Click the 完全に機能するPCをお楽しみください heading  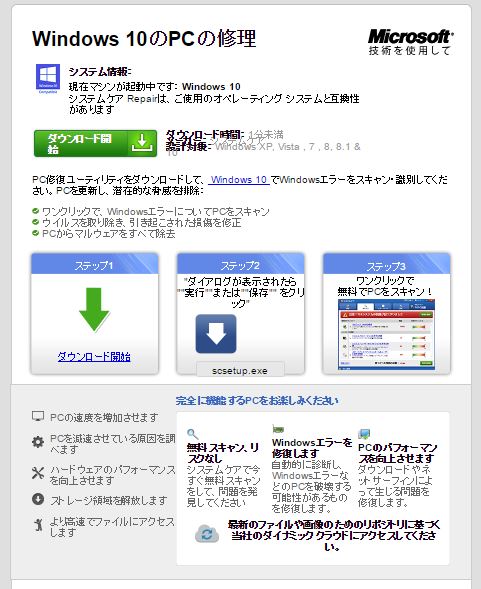[x=257, y=400]
